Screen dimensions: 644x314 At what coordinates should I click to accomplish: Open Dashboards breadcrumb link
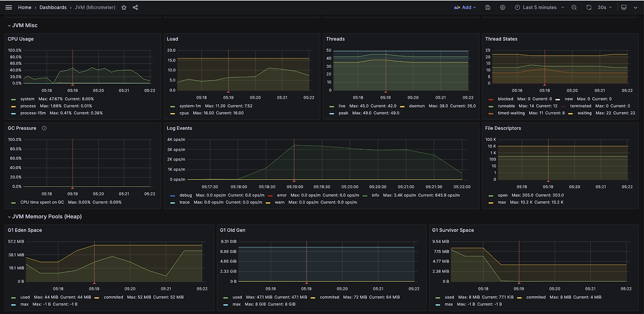click(x=53, y=8)
